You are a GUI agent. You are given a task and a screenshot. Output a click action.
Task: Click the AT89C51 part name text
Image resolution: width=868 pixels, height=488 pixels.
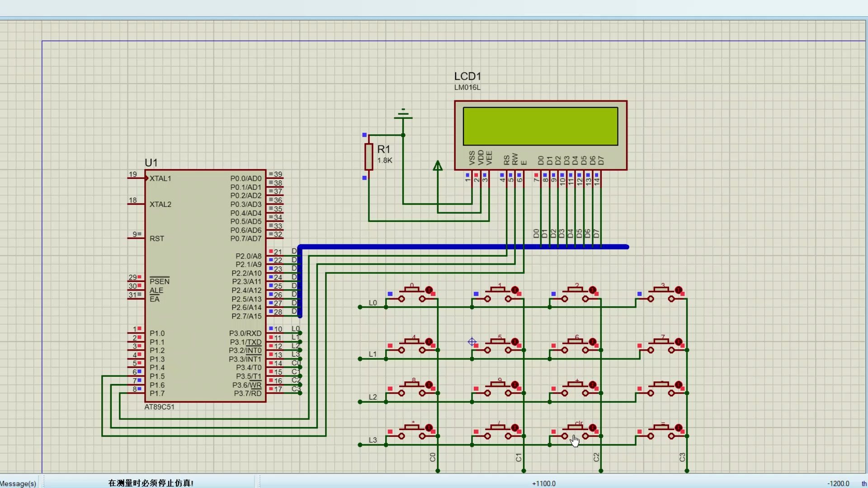pos(159,407)
